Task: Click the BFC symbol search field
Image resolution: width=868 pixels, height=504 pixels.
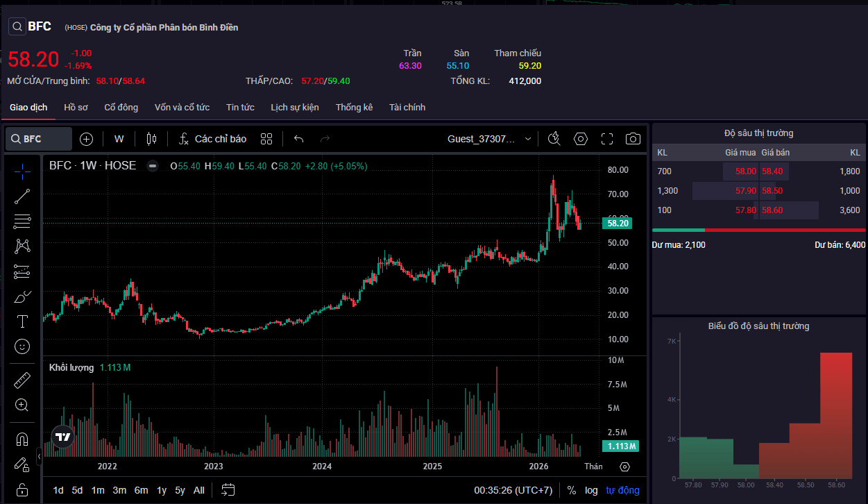Action: point(39,139)
